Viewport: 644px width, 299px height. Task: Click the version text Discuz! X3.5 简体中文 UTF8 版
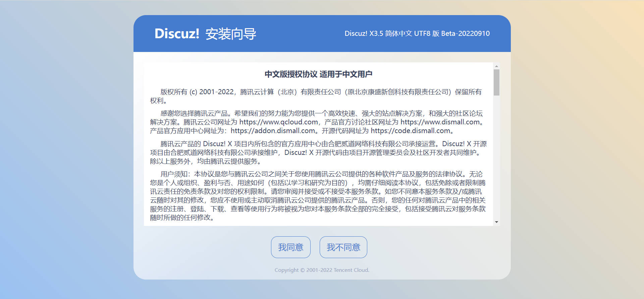coord(392,34)
